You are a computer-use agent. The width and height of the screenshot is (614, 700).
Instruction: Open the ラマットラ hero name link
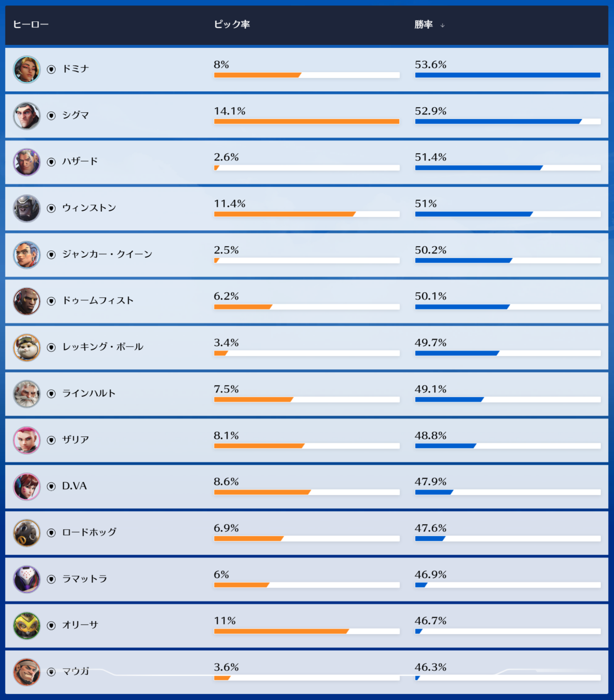[x=85, y=579]
